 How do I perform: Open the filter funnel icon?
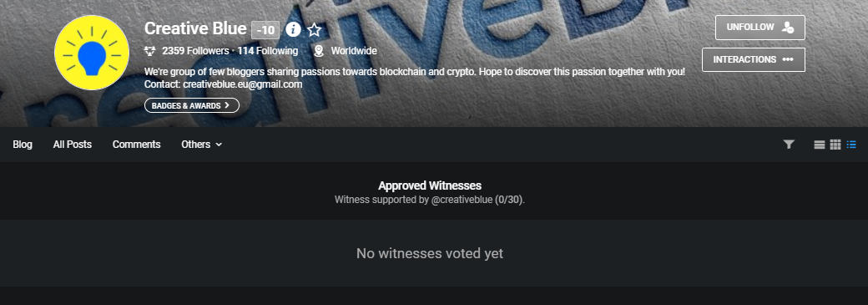point(789,145)
